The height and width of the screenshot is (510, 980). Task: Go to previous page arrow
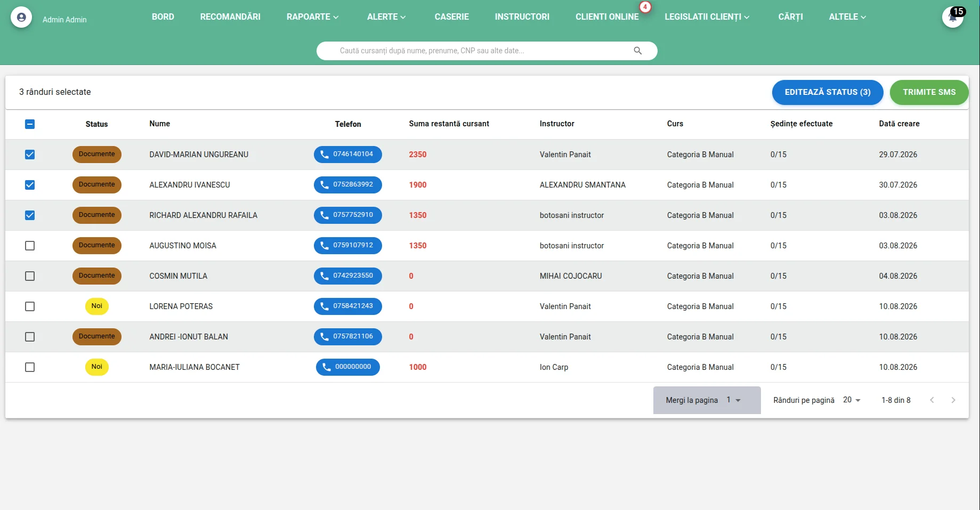point(932,400)
